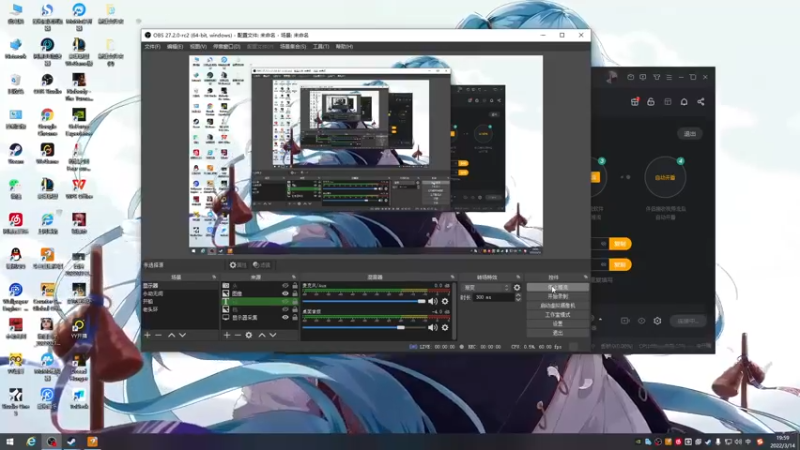Screen dimensions: 800x450
Task: Enable 工作室模式 in Controls
Action: (x=558, y=315)
